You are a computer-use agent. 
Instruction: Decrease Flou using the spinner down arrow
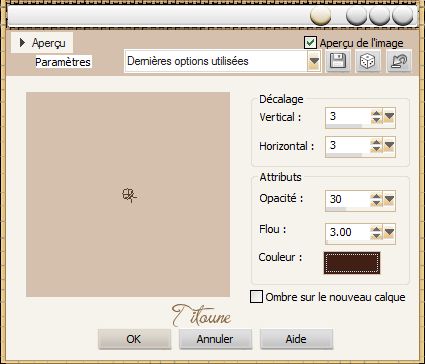point(376,235)
